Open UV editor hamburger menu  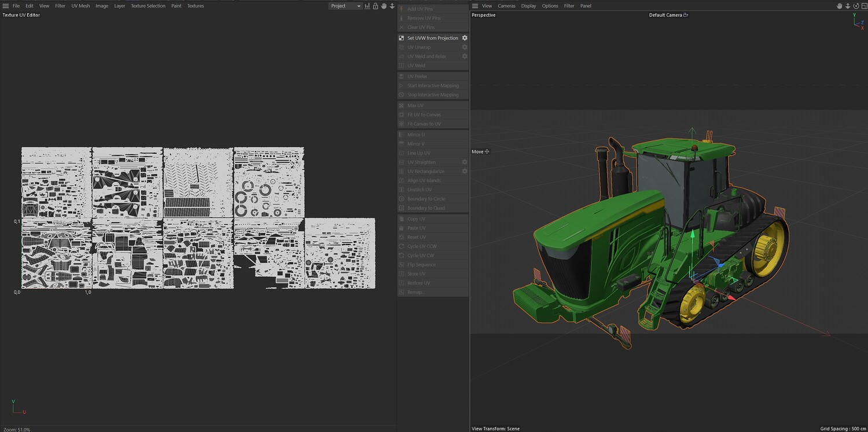[6, 6]
